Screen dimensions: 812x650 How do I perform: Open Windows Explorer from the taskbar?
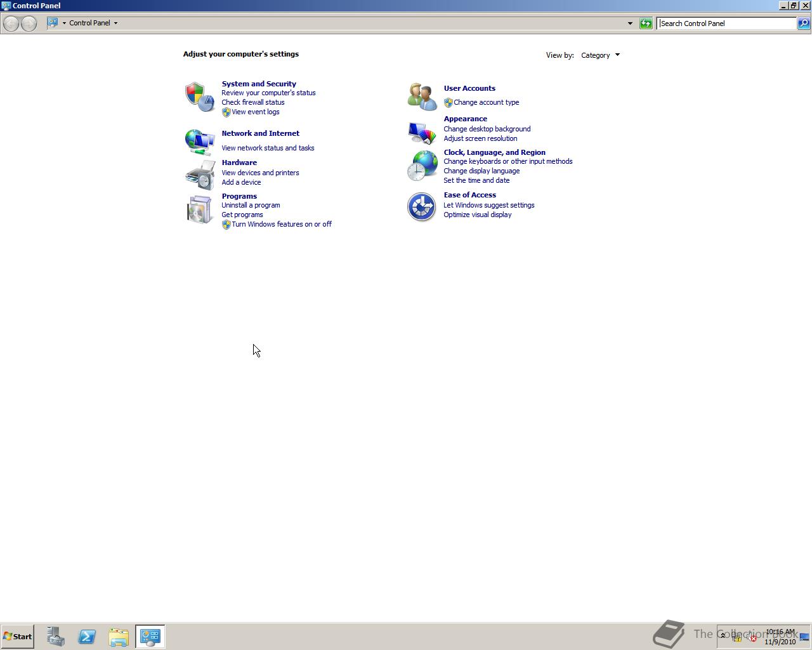click(x=119, y=637)
